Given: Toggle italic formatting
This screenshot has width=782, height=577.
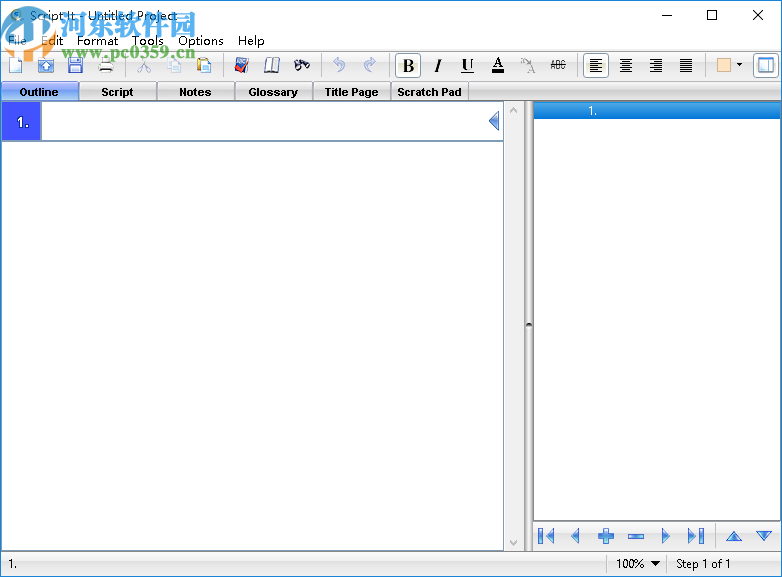Looking at the screenshot, I should 437,65.
